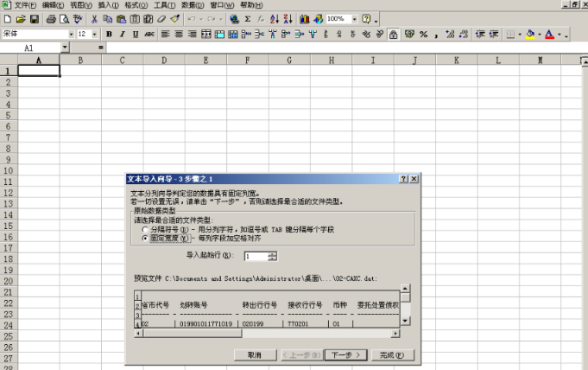The width and height of the screenshot is (588, 370).
Task: Open the 数据(D) menu
Action: click(x=193, y=5)
